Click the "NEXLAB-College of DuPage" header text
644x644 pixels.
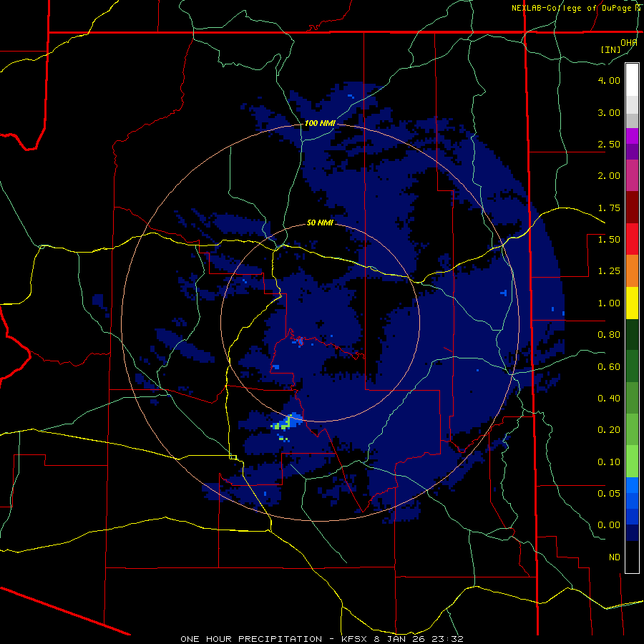(571, 8)
